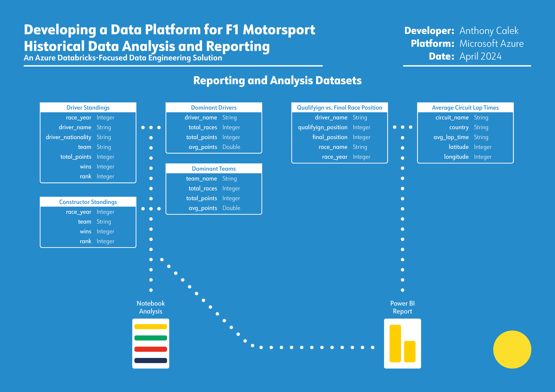Select the Constructor Standings table header
Viewport: 555px width, 392px height.
88,202
